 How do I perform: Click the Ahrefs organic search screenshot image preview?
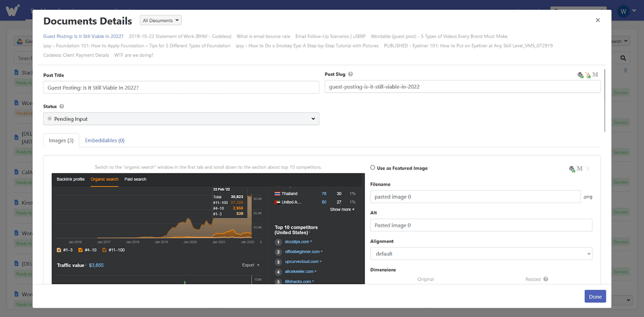208,229
